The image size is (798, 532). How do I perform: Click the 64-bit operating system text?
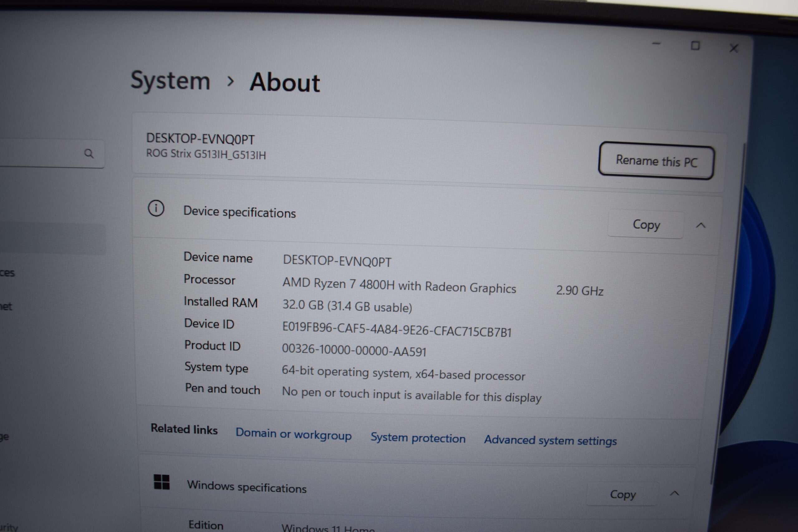pyautogui.click(x=403, y=373)
